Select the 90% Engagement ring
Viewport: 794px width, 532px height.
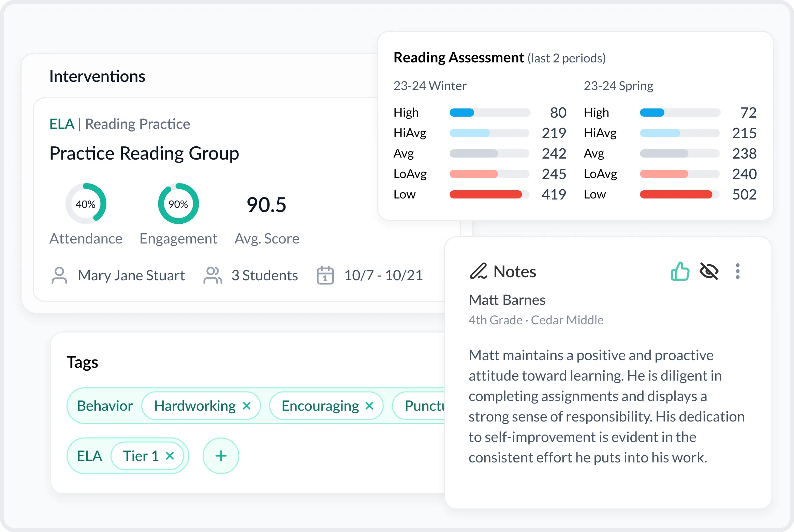(x=178, y=204)
